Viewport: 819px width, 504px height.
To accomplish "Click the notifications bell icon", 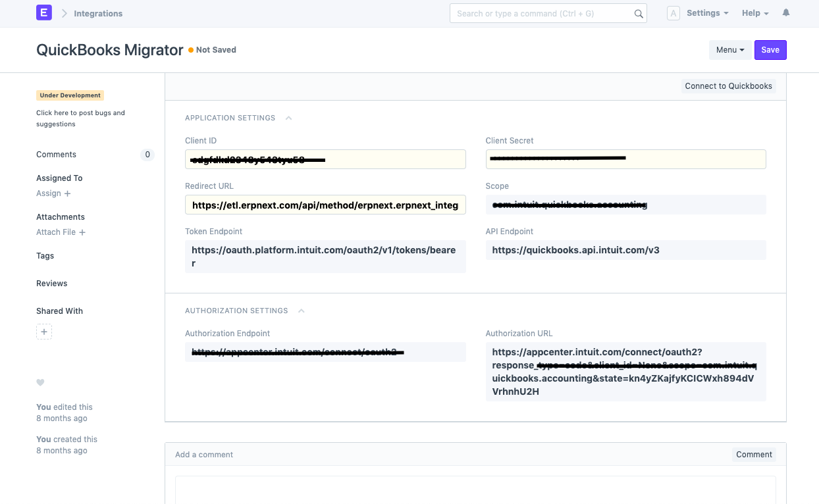I will click(785, 13).
